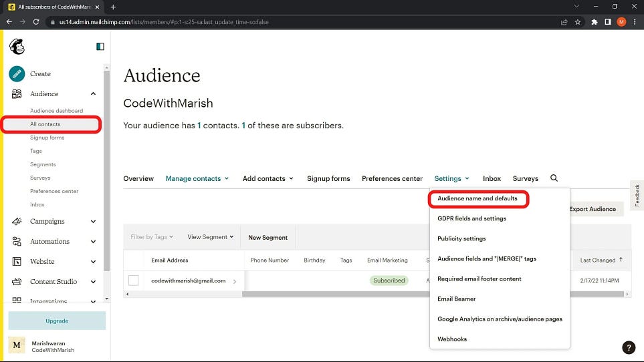Image resolution: width=644 pixels, height=362 pixels.
Task: Expand the Website sidebar section
Action: coord(93,262)
